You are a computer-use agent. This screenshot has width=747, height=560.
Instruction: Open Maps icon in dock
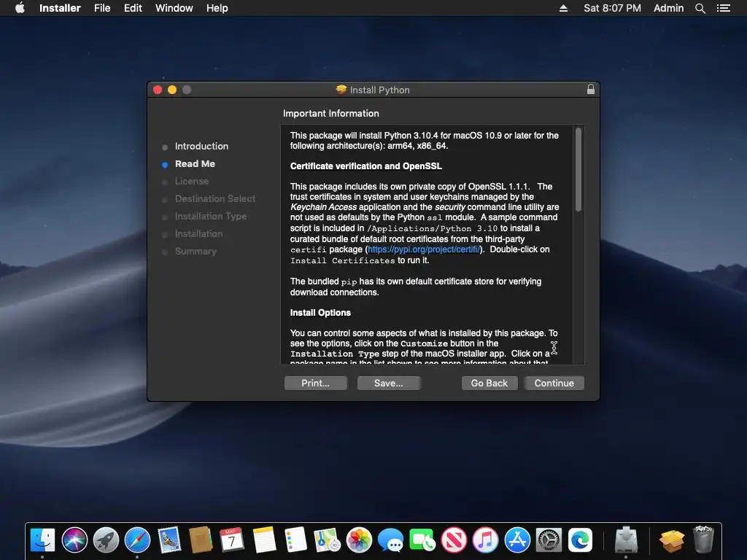click(328, 540)
